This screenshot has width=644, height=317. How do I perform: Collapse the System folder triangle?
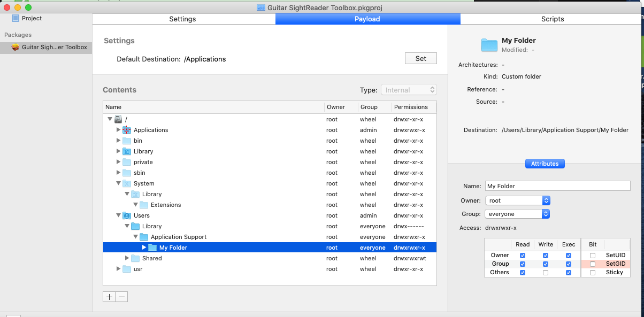tap(119, 183)
